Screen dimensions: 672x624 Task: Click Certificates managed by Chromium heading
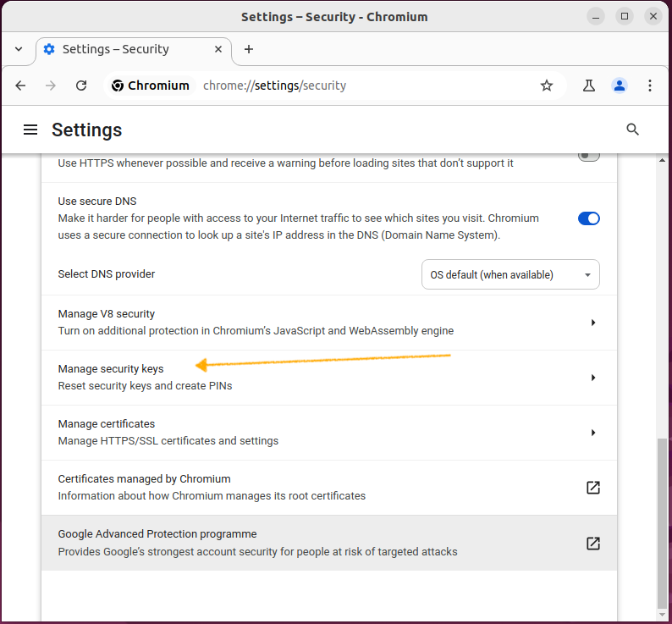pos(144,478)
